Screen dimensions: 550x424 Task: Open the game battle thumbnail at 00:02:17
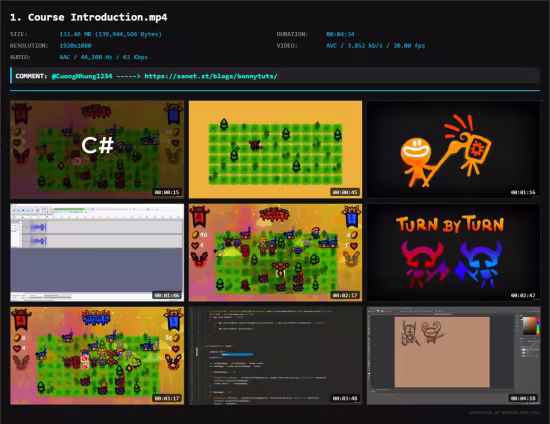click(275, 253)
